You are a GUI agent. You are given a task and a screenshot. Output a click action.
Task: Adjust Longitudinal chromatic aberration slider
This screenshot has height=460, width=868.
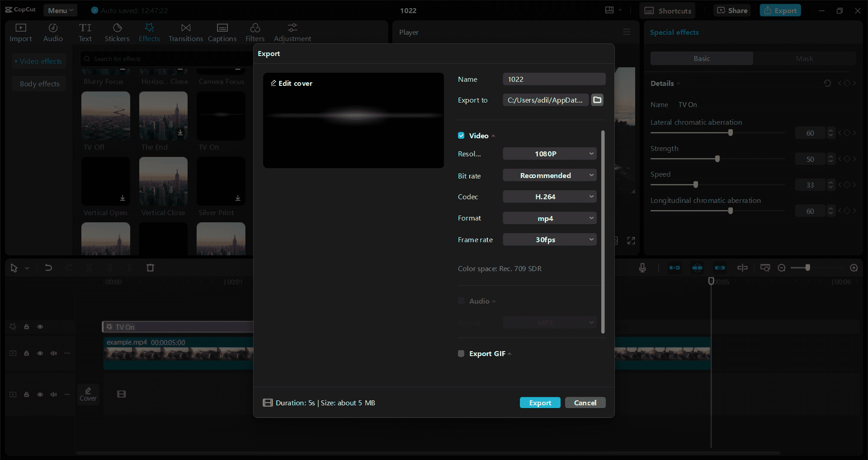pos(730,211)
